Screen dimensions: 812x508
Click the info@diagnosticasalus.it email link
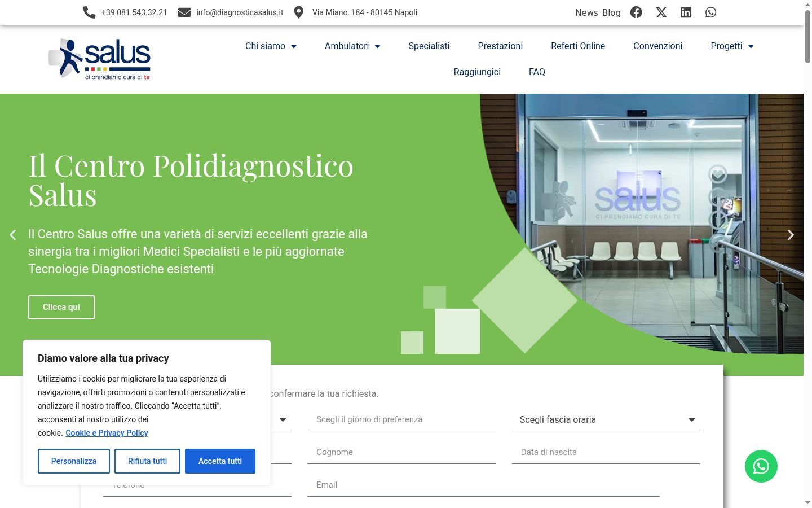[240, 12]
